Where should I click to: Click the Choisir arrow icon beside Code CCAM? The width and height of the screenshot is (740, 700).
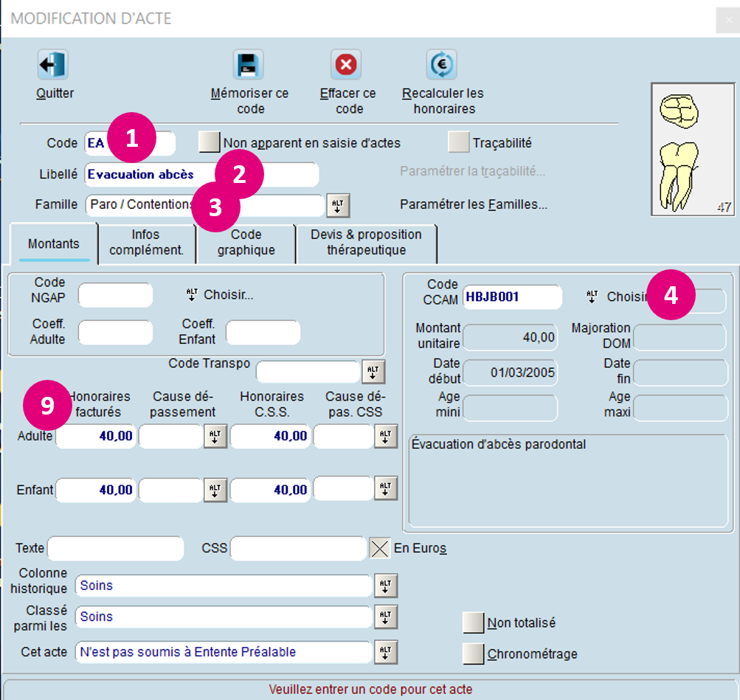click(592, 297)
